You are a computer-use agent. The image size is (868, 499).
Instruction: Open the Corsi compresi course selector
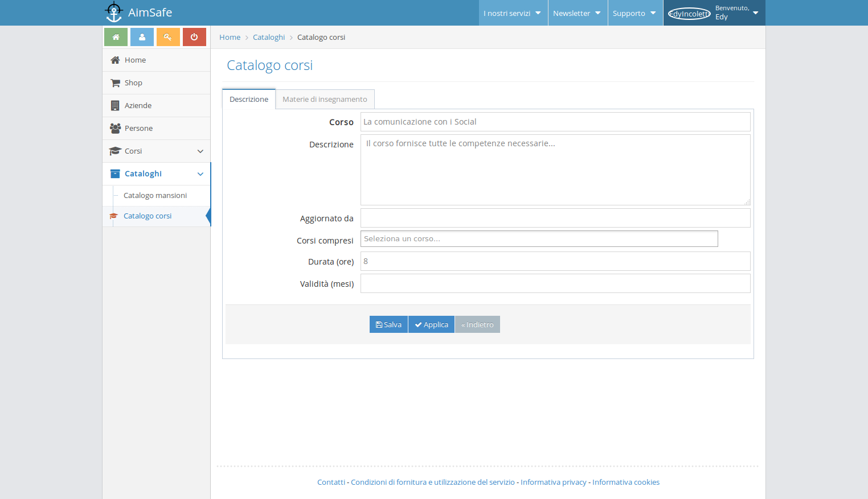[x=539, y=239]
